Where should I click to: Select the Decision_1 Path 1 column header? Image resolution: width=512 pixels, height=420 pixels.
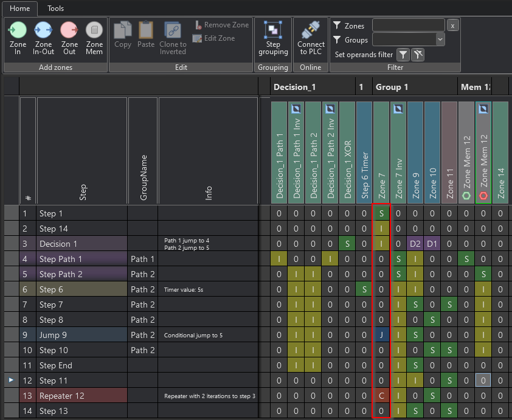click(279, 153)
